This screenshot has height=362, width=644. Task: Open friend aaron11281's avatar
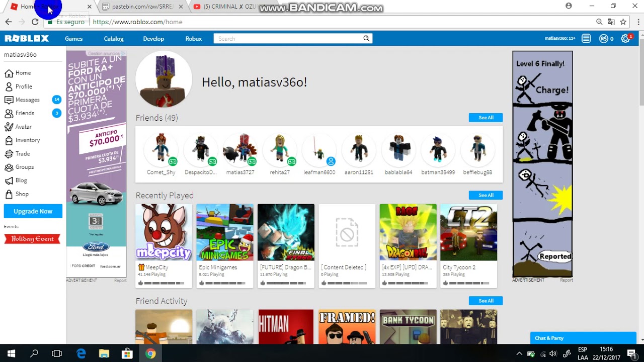click(359, 149)
